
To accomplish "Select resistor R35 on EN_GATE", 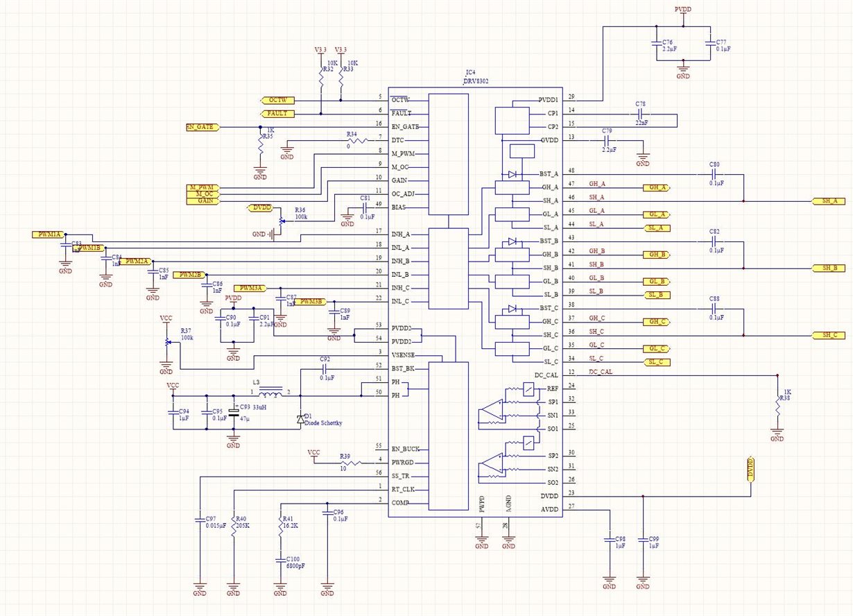I will click(x=260, y=144).
